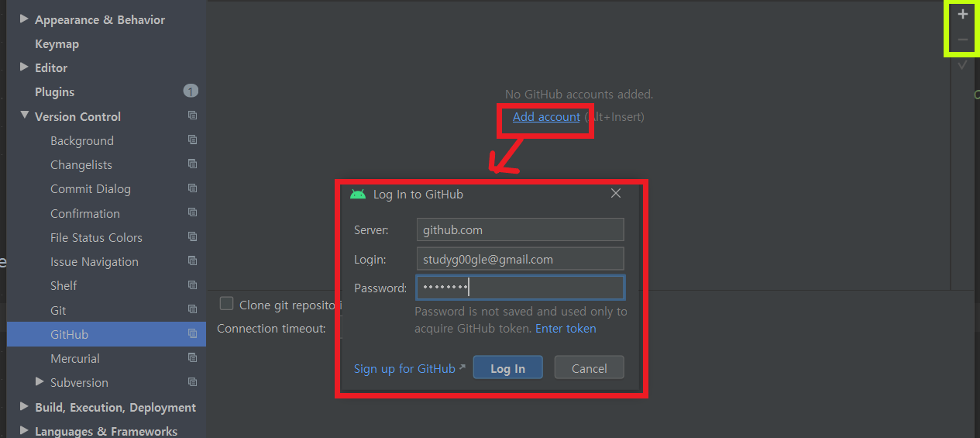
Task: Click the "No GitHub accounts added." text
Action: point(579,95)
